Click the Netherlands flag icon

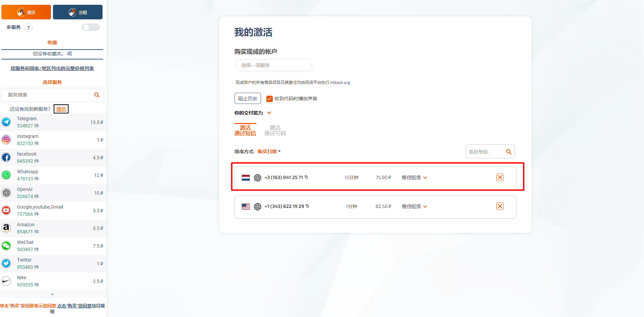coord(246,178)
